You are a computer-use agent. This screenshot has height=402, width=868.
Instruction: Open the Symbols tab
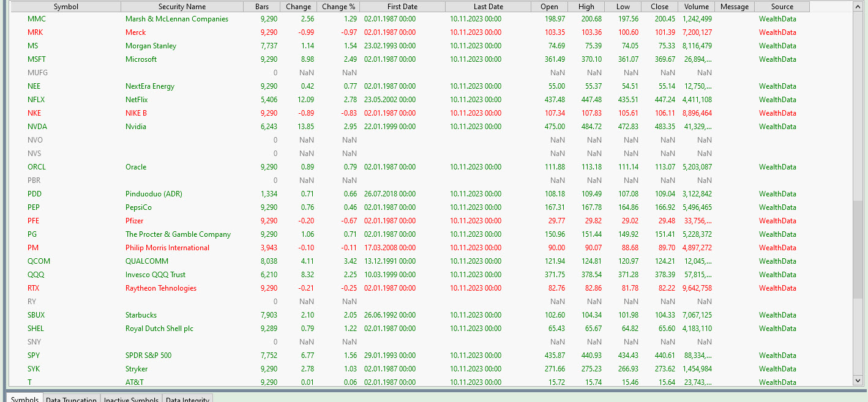point(24,400)
